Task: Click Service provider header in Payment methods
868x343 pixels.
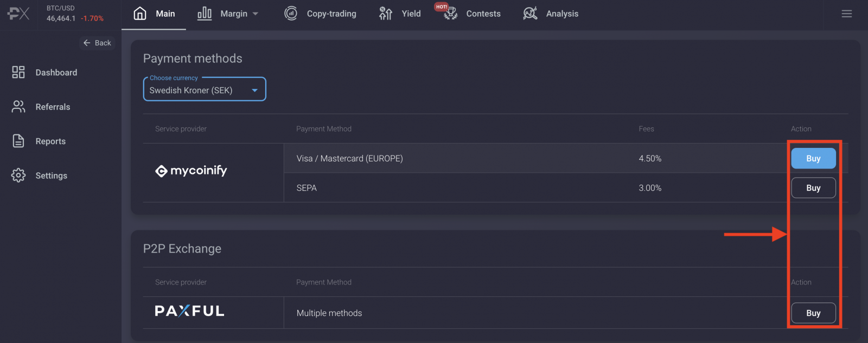Action: (181, 128)
